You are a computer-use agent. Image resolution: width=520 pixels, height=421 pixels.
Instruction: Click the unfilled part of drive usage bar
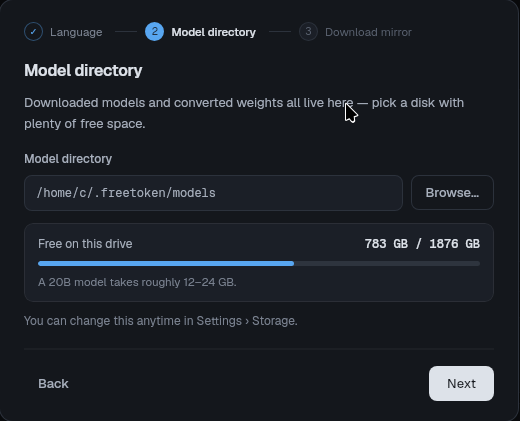[387, 264]
